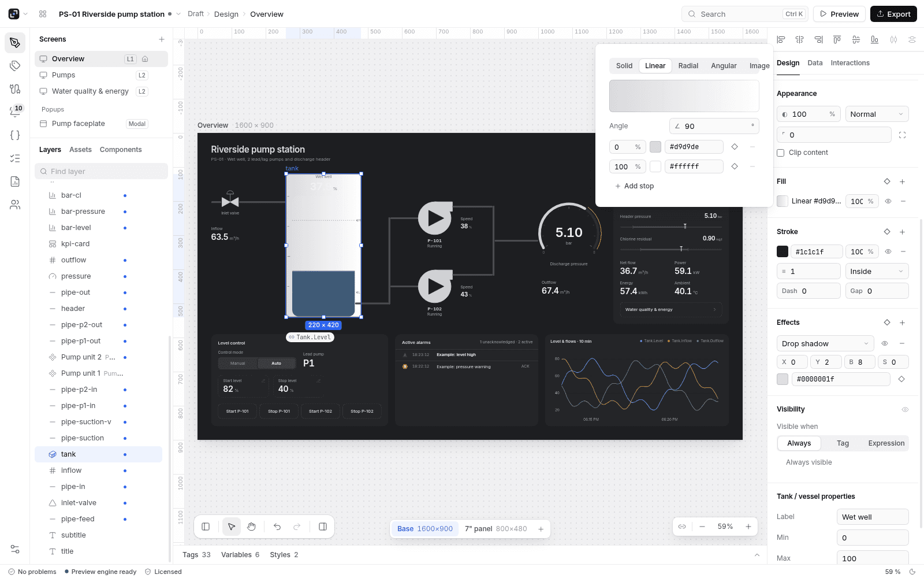Toggle Fill visibility eye icon
924x578 pixels.
[888, 201]
